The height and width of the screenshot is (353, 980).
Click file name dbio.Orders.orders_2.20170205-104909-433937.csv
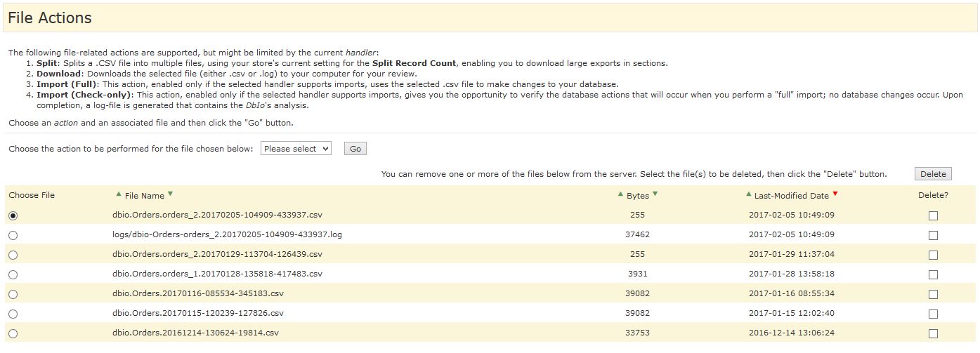point(217,215)
